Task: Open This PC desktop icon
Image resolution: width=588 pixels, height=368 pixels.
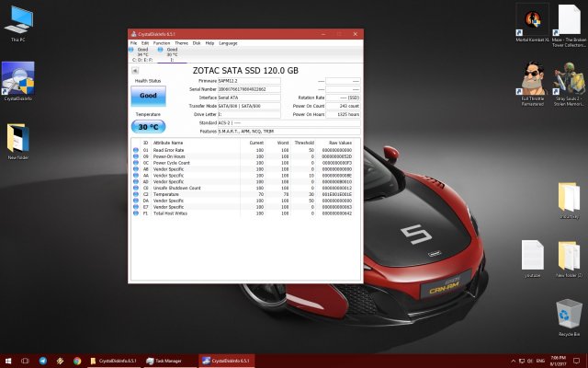Action: pyautogui.click(x=17, y=21)
